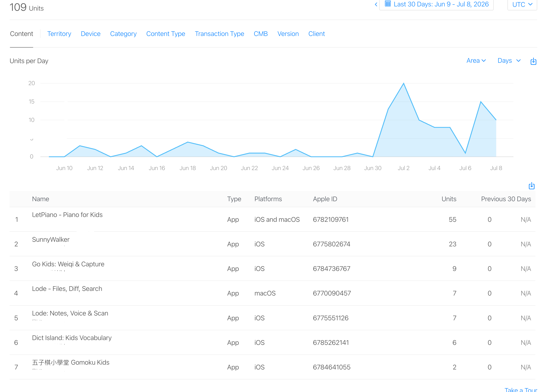Click Apple ID 6782109761
The height and width of the screenshot is (392, 542).
(331, 219)
